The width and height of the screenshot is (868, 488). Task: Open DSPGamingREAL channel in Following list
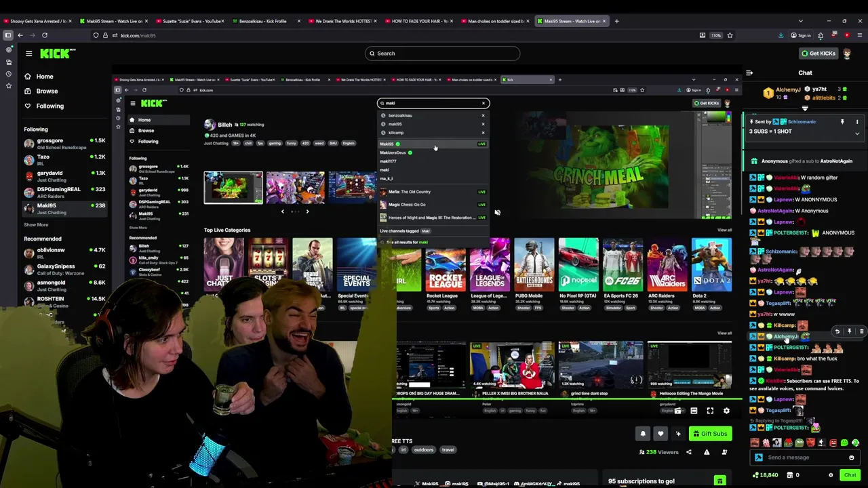[64, 192]
